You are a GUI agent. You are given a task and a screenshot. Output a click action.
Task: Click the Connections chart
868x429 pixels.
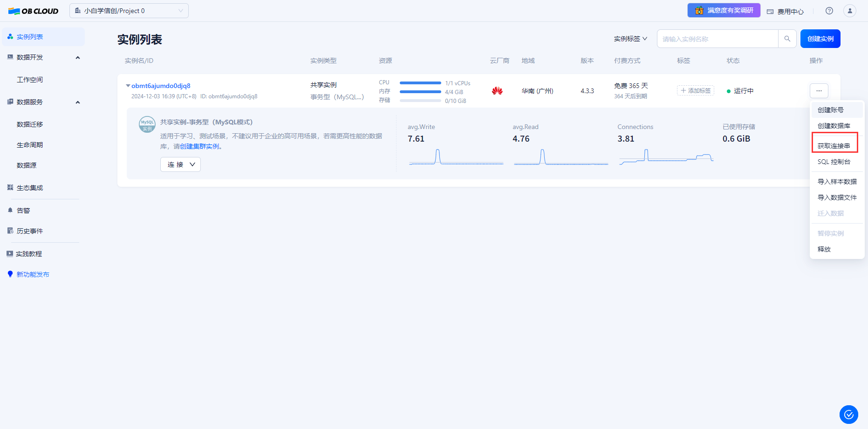tap(666, 157)
